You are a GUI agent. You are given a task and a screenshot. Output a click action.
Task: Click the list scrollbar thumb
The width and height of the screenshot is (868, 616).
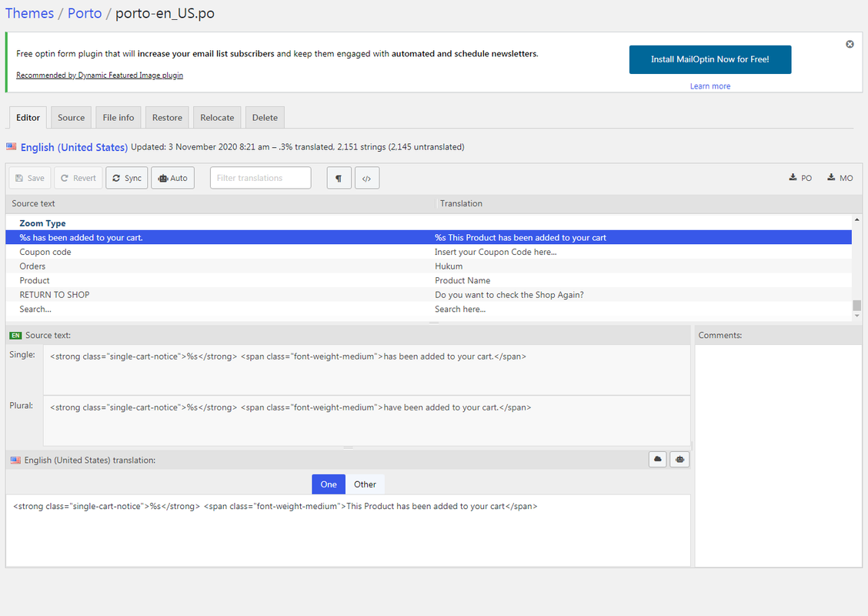click(857, 306)
